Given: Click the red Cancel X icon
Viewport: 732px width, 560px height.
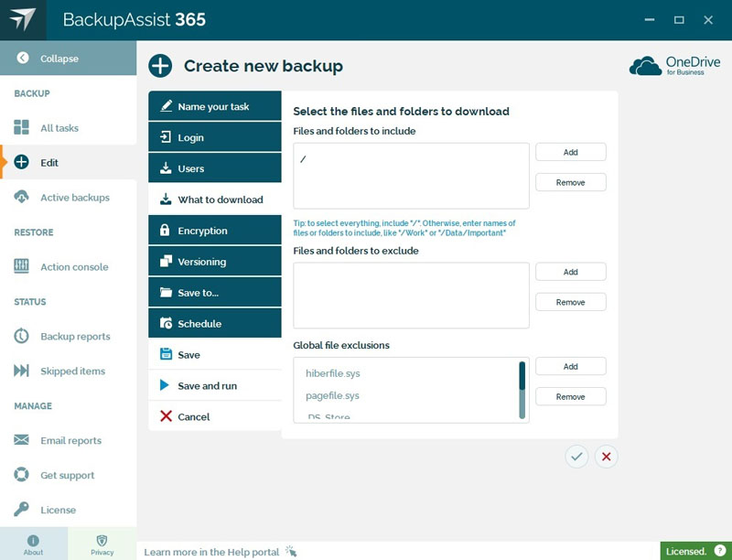Looking at the screenshot, I should coord(166,416).
